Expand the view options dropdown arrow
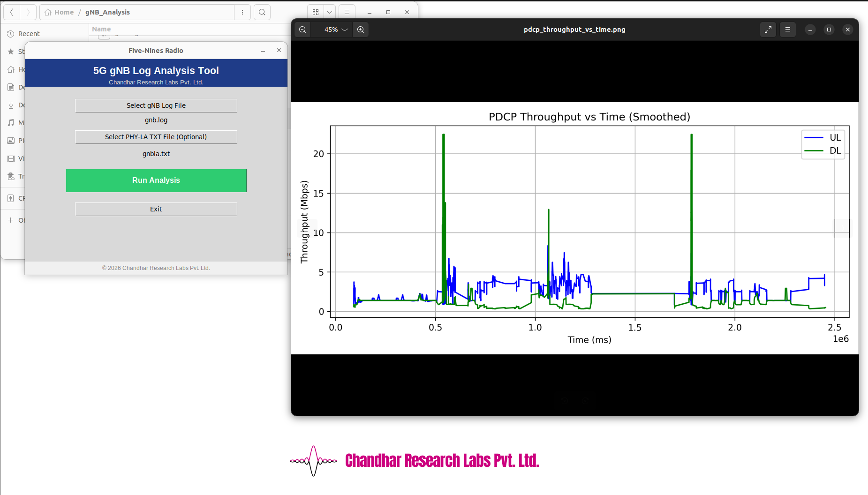Screen dimensions: 868x495 330,12
